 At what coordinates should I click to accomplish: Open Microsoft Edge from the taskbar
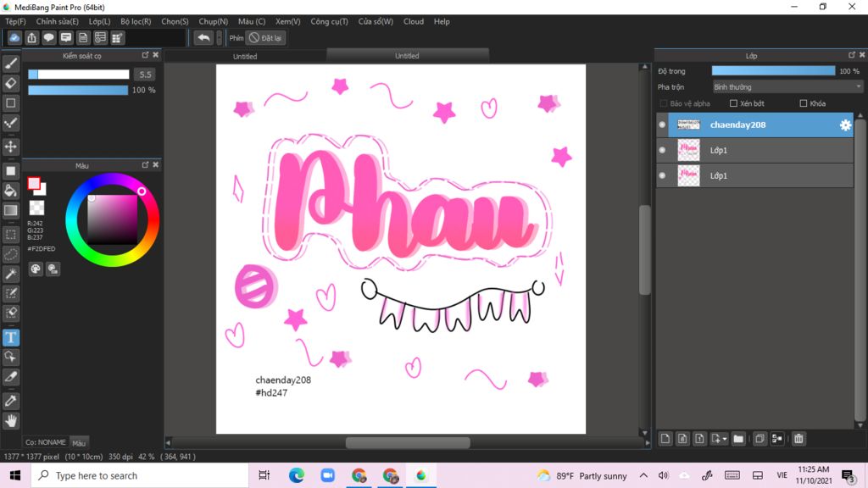coord(297,475)
